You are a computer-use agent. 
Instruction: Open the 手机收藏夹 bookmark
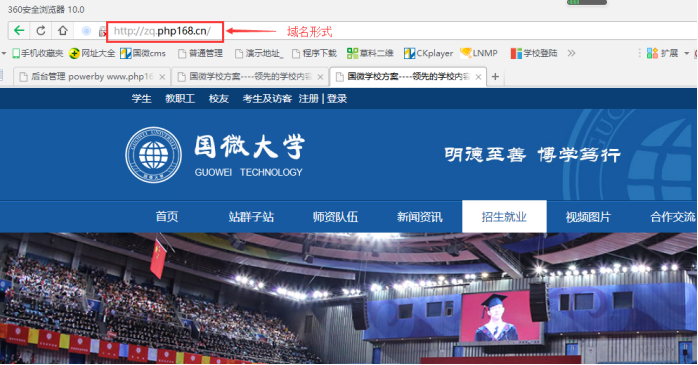coord(38,53)
